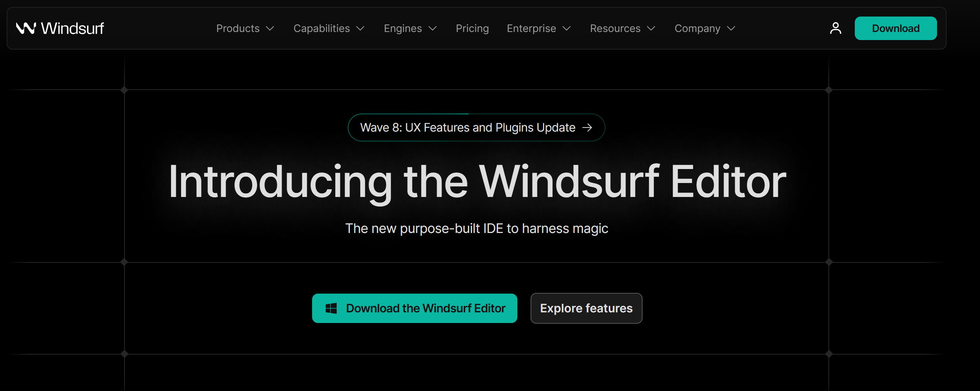Expand the Resources dropdown chevron
980x391 pixels.
coord(651,29)
